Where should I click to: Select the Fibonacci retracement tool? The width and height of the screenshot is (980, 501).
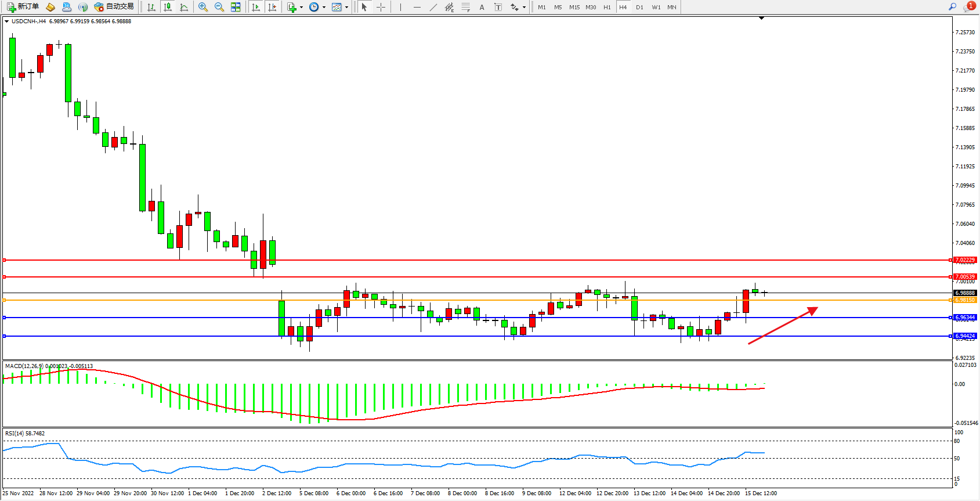point(466,7)
